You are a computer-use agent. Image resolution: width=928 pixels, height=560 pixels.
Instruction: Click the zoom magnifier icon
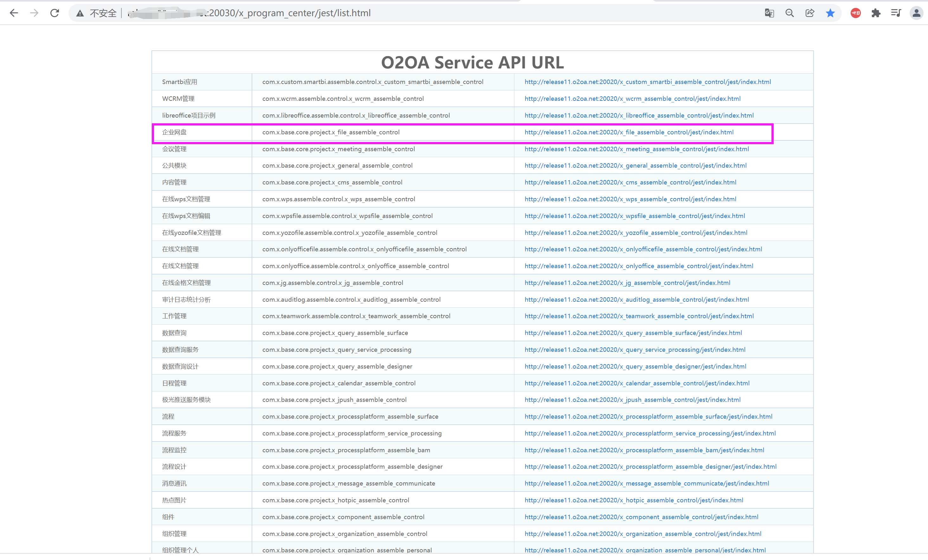coord(789,13)
